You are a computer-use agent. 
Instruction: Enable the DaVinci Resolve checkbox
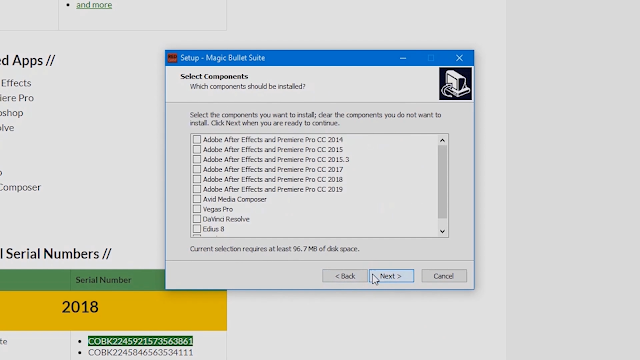point(197,219)
